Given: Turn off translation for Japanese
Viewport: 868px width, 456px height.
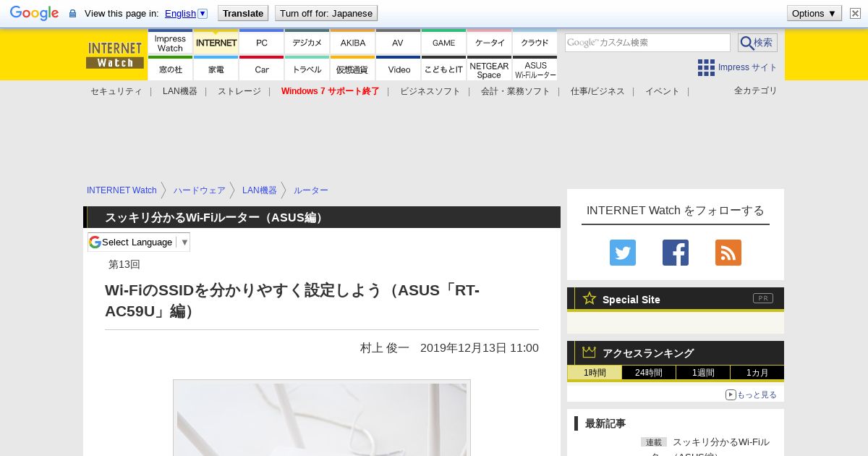Looking at the screenshot, I should 326,13.
